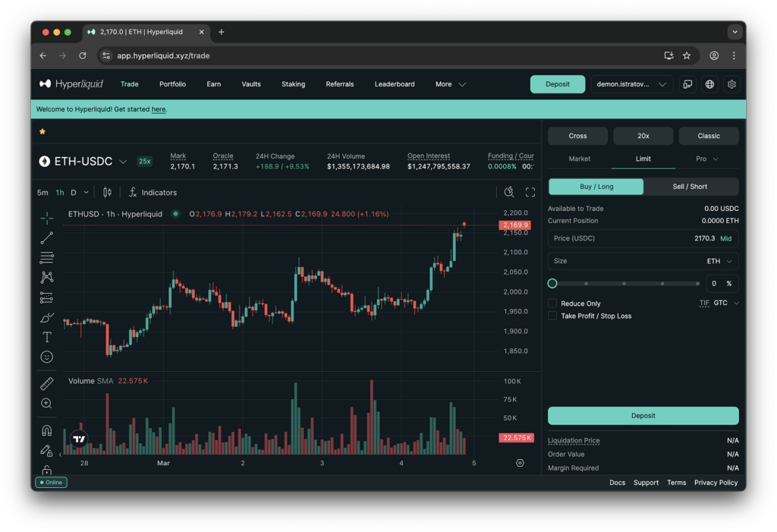Click the size percentage slider handle
Viewport: 777px width, 532px height.
552,284
